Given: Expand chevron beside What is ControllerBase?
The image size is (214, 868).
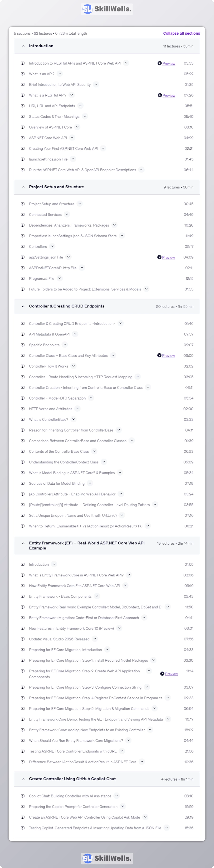Looking at the screenshot, I should click(73, 419).
